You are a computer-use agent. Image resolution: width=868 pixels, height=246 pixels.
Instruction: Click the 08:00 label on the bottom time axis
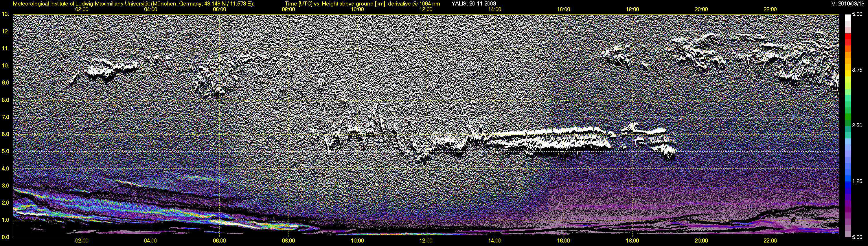coord(288,241)
